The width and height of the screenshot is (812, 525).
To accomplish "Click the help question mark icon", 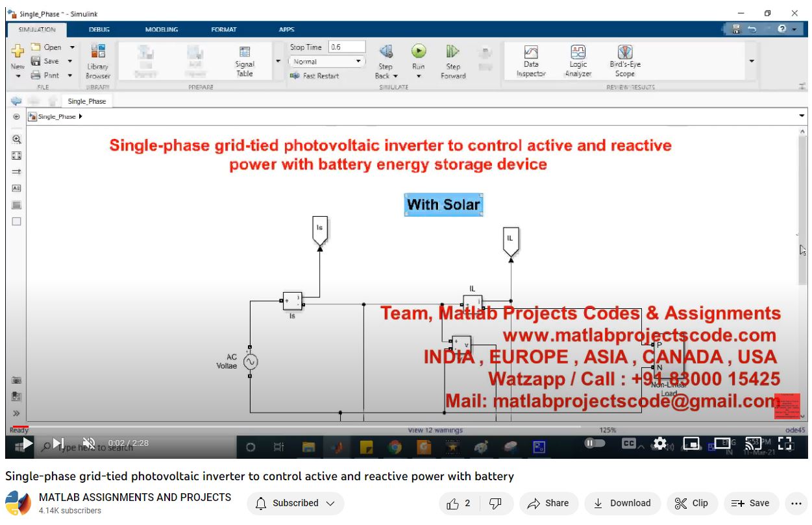I will click(x=781, y=29).
